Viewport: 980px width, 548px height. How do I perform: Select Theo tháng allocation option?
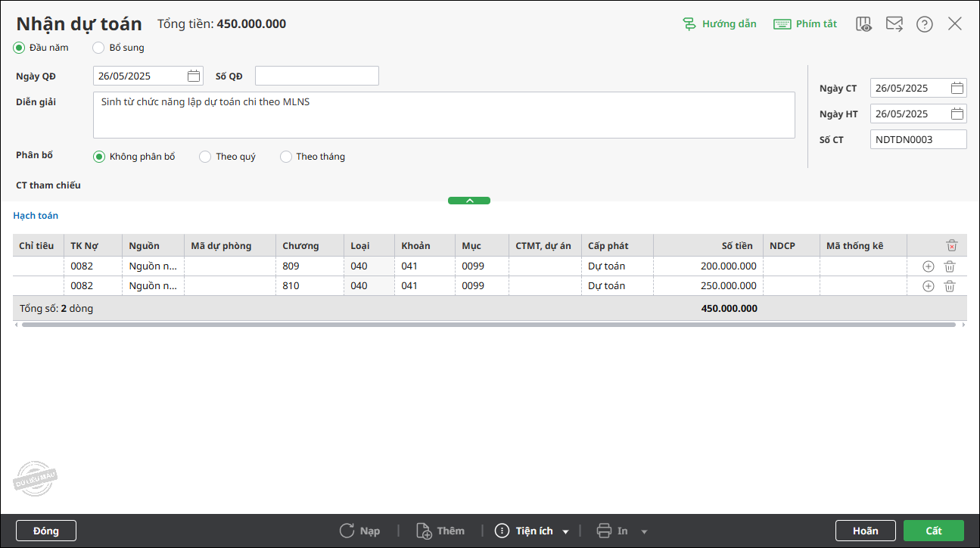(285, 157)
